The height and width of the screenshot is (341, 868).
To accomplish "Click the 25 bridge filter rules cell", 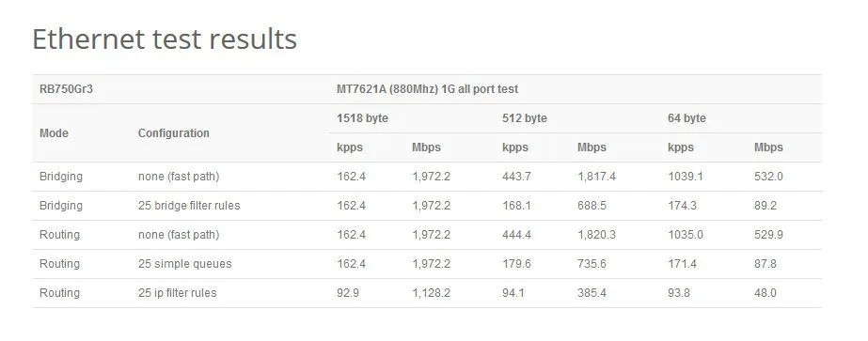I will click(189, 206).
